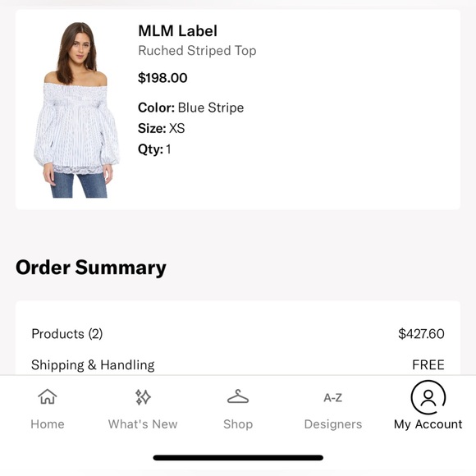Tap the Order Summary heading
This screenshot has width=476, height=476.
click(x=91, y=268)
